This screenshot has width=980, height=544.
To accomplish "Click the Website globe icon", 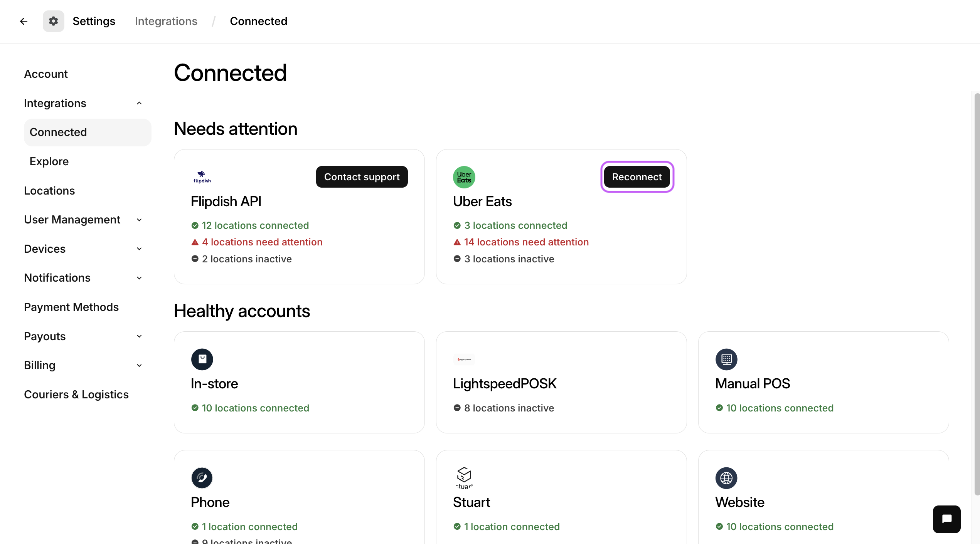I will [726, 478].
